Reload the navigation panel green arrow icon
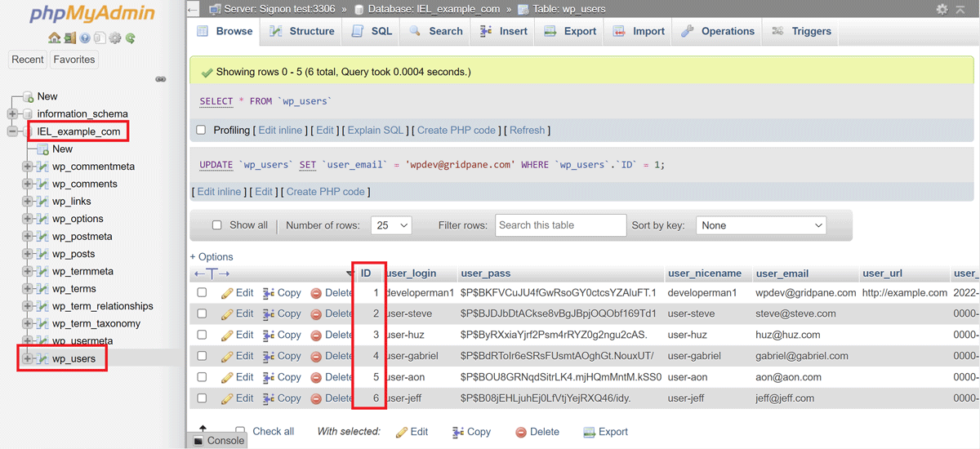 (x=130, y=38)
